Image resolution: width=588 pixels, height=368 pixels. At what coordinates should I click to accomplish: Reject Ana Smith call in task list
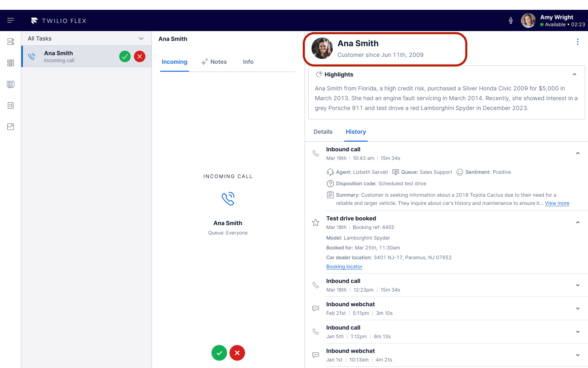coord(140,56)
